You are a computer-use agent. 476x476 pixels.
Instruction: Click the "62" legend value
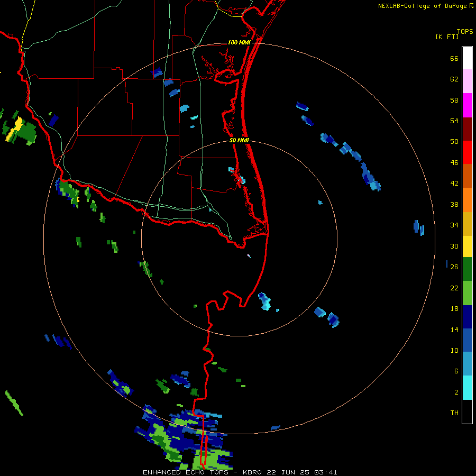pos(454,79)
